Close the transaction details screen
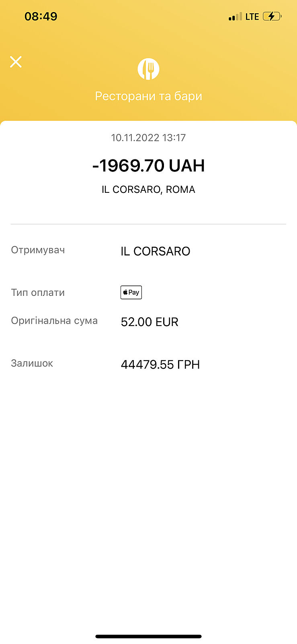The image size is (297, 644). [x=16, y=62]
